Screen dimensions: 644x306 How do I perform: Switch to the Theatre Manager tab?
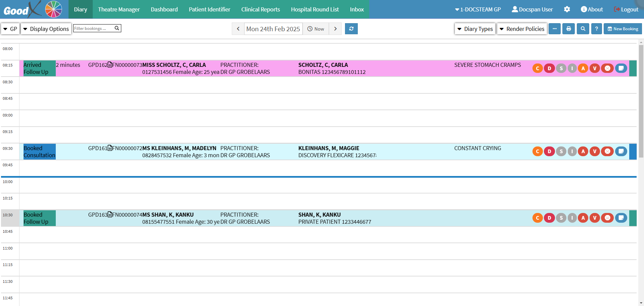(119, 9)
